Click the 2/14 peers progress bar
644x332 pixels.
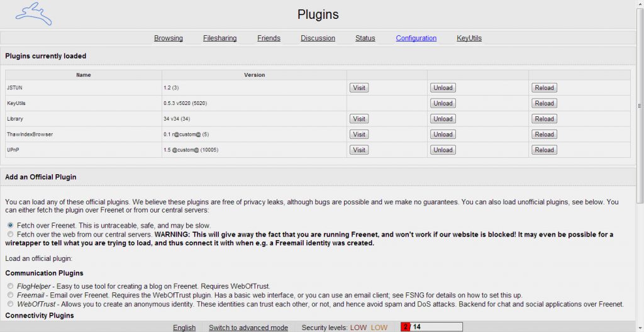coord(431,327)
